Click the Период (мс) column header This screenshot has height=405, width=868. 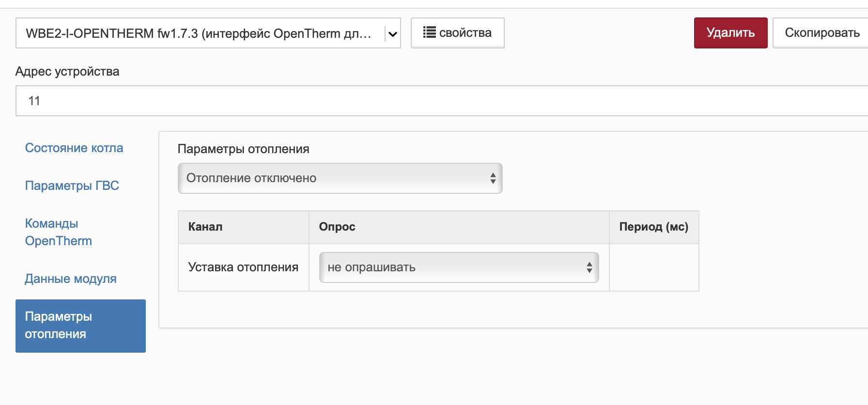tap(654, 227)
